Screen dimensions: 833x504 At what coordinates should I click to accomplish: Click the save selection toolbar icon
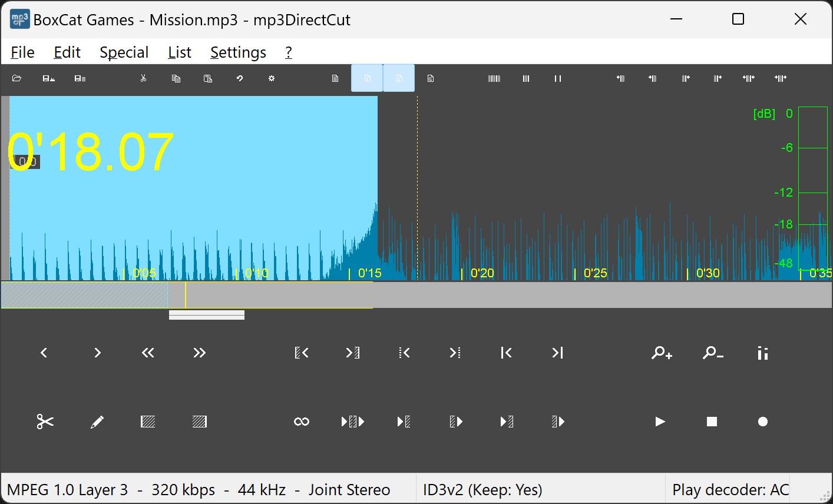[x=80, y=78]
